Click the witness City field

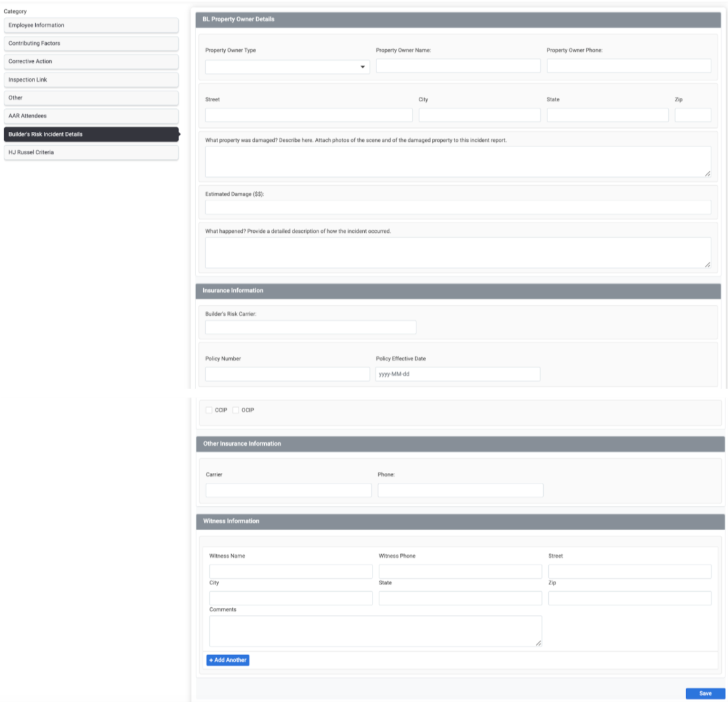coord(291,598)
